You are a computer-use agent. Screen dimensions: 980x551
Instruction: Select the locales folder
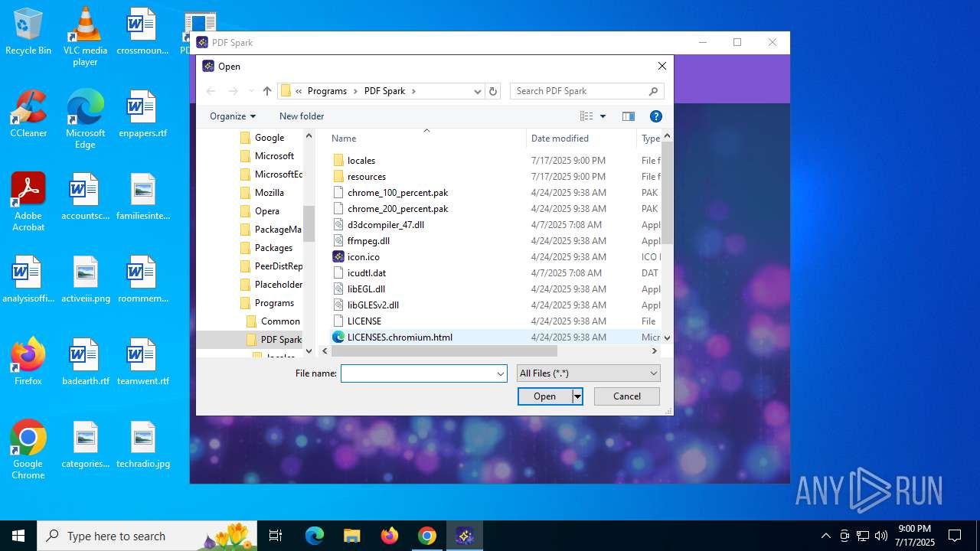[x=361, y=161]
